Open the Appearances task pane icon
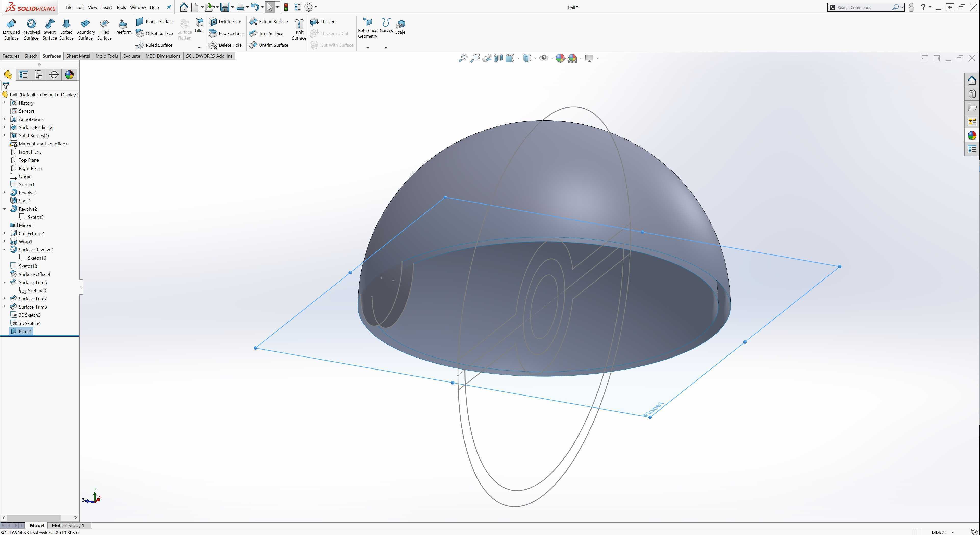Image resolution: width=980 pixels, height=535 pixels. pos(972,135)
